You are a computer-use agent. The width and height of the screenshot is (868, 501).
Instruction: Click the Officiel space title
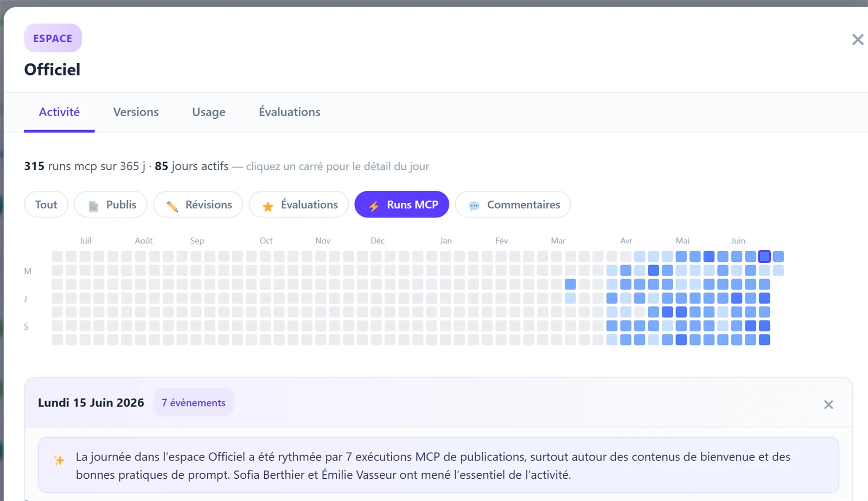point(52,69)
